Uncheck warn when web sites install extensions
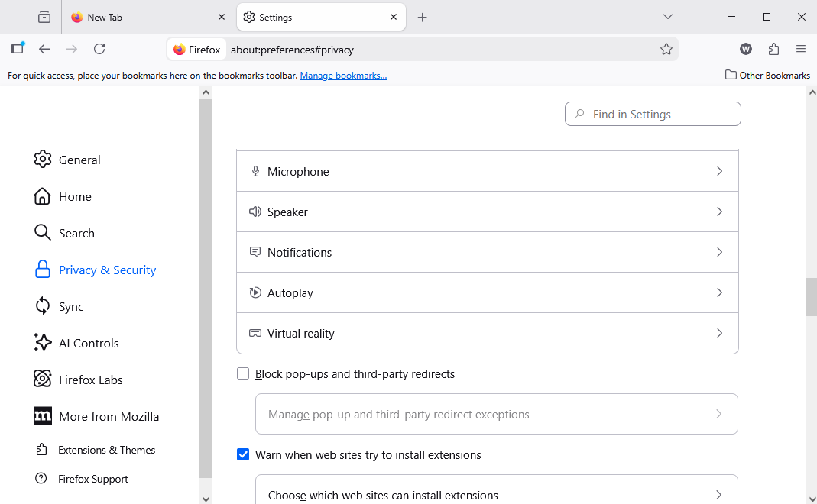Image resolution: width=817 pixels, height=504 pixels. click(243, 454)
